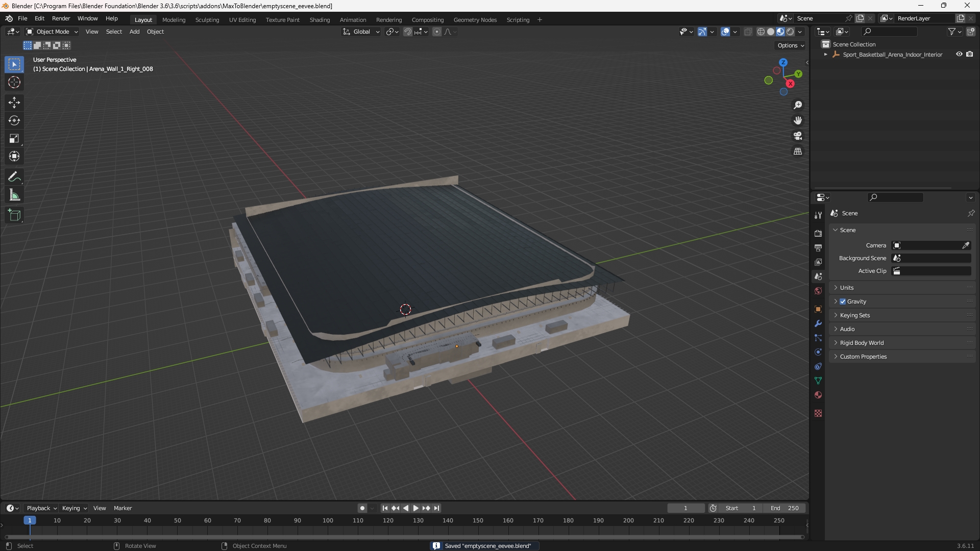Switch between perspective and orthographic view
980x551 pixels.
click(798, 152)
